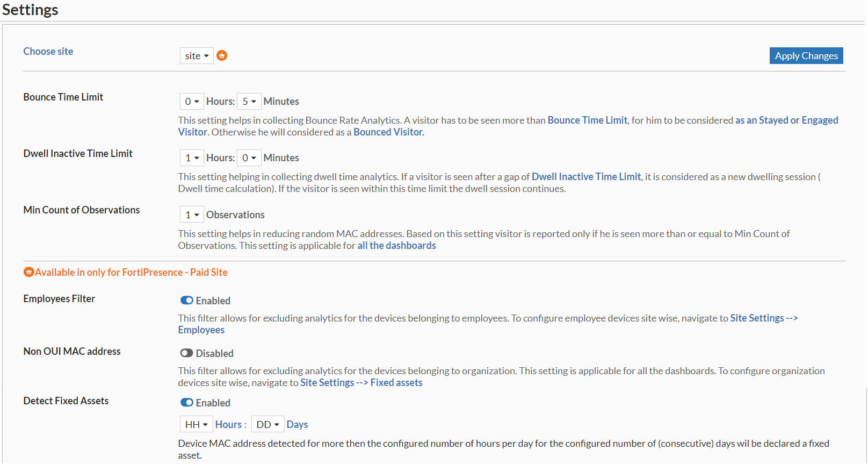Open Bounce Time Limit minutes dropdown
Image resolution: width=868 pixels, height=464 pixels.
(x=249, y=102)
